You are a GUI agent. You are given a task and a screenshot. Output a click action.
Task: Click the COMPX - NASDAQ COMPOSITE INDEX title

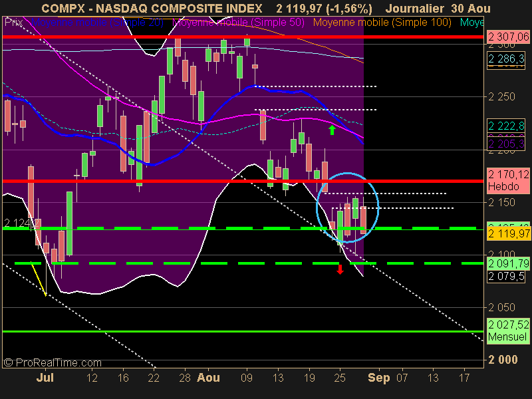point(152,8)
